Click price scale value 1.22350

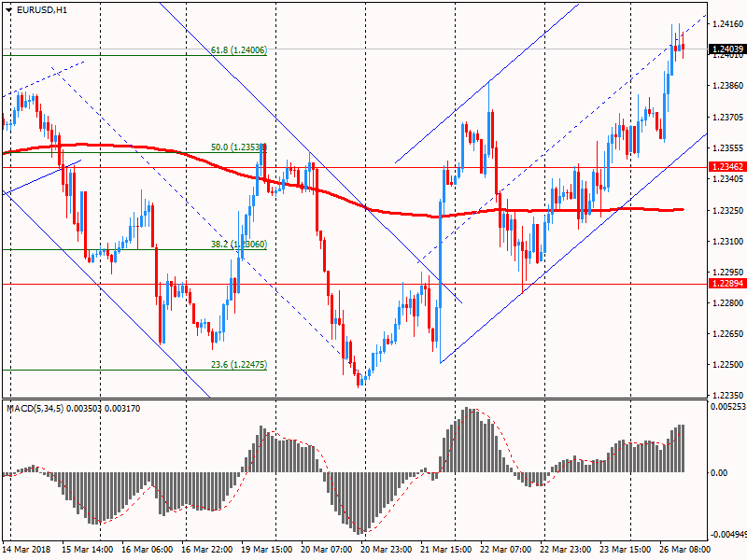click(728, 395)
